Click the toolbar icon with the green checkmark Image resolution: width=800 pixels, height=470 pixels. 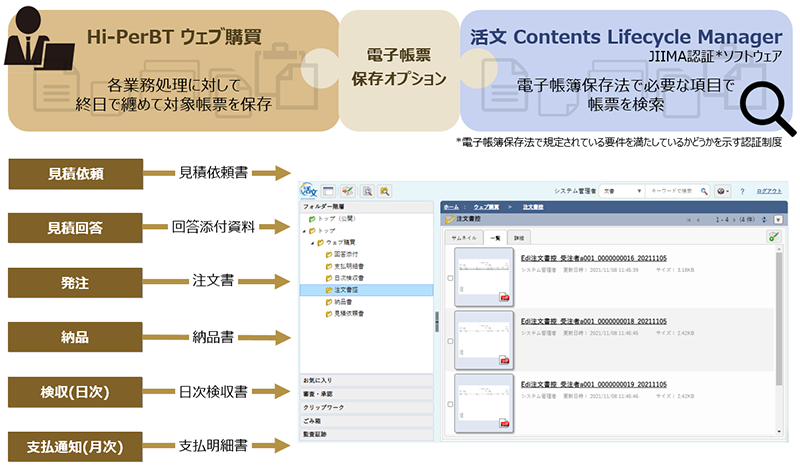click(347, 191)
